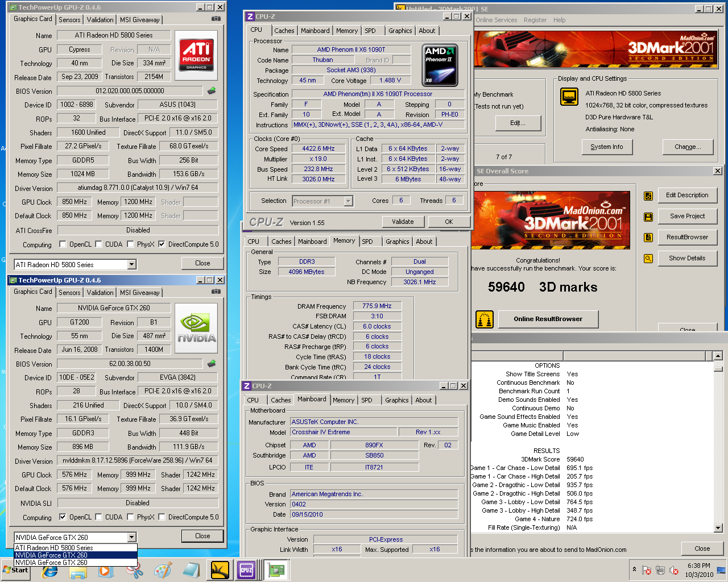Open SPD tab in CPU-Z Memory window

tap(367, 242)
